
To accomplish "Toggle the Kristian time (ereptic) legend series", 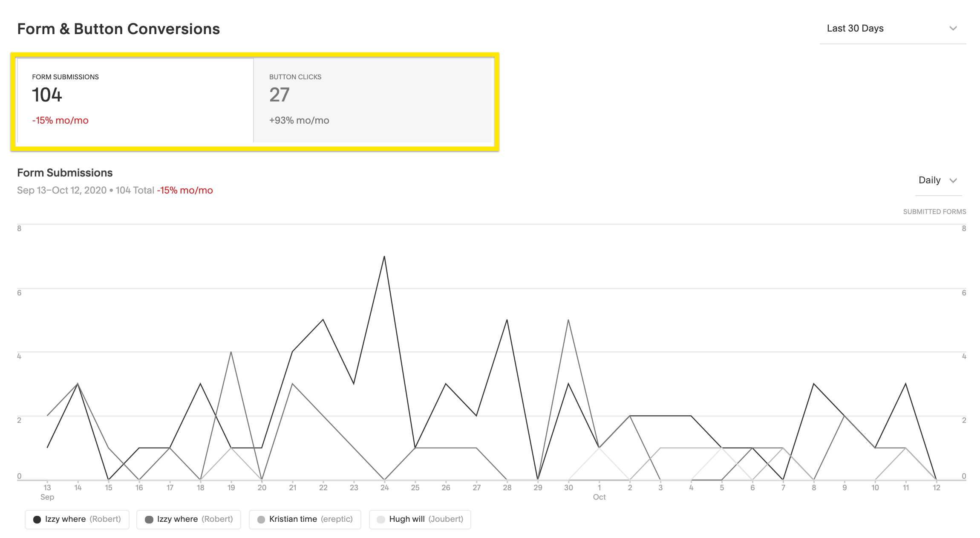I will pyautogui.click(x=305, y=519).
